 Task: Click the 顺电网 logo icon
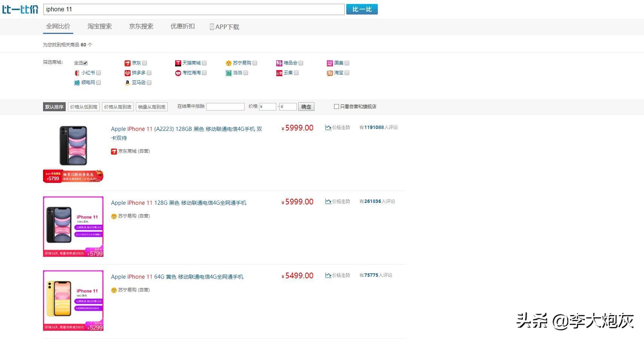pyautogui.click(x=77, y=83)
